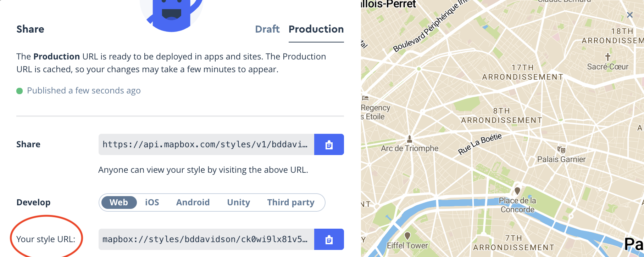Click the Eiffel Tower map marker
The height and width of the screenshot is (257, 644).
[407, 236]
